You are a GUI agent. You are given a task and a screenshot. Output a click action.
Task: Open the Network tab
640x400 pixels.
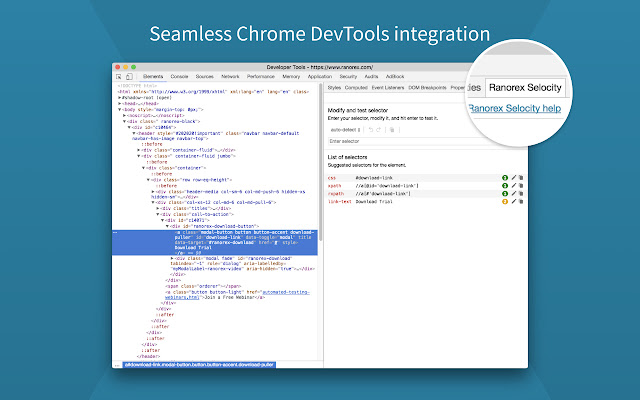(230, 76)
